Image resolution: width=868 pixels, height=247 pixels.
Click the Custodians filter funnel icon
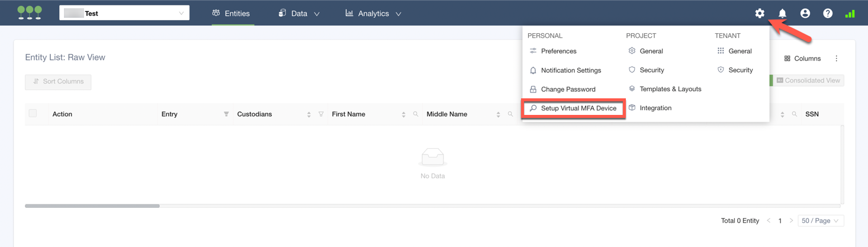(x=321, y=114)
